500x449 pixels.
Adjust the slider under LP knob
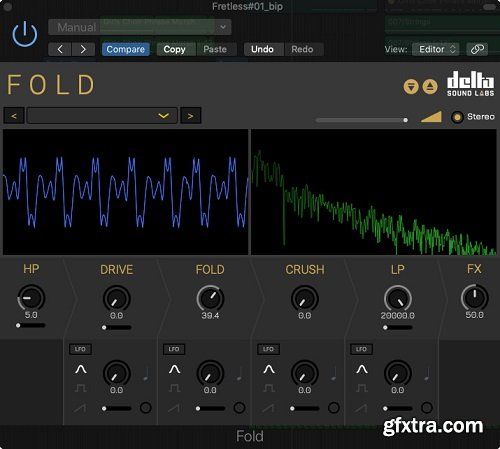pyautogui.click(x=398, y=327)
